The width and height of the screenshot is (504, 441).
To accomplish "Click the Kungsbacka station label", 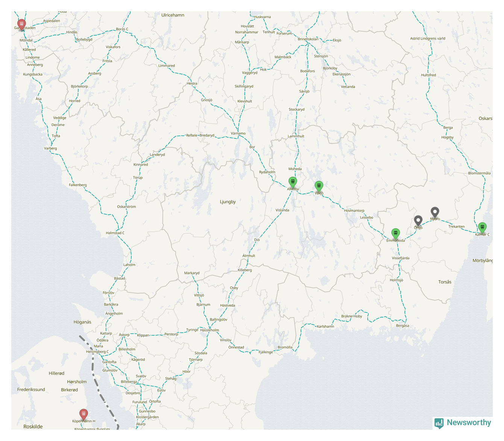I will [33, 74].
